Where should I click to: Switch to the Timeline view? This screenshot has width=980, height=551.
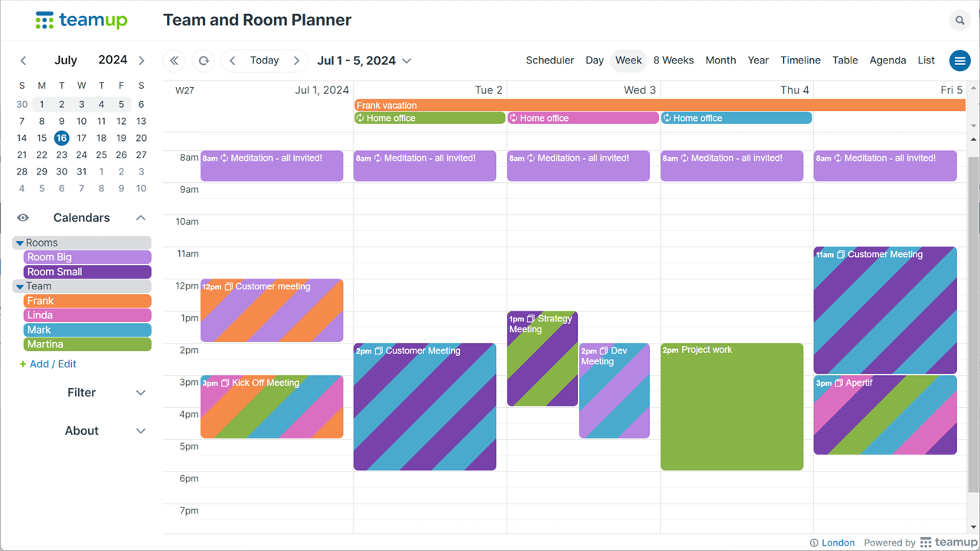click(x=800, y=60)
